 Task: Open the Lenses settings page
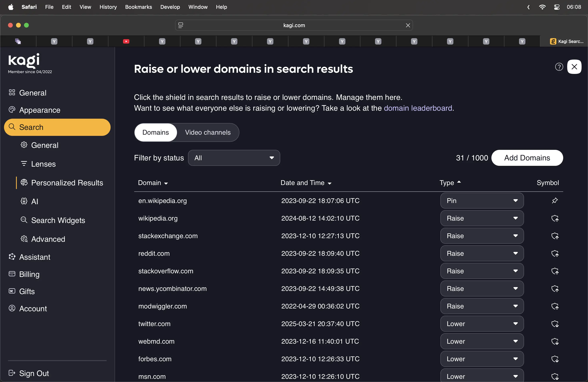tap(43, 164)
